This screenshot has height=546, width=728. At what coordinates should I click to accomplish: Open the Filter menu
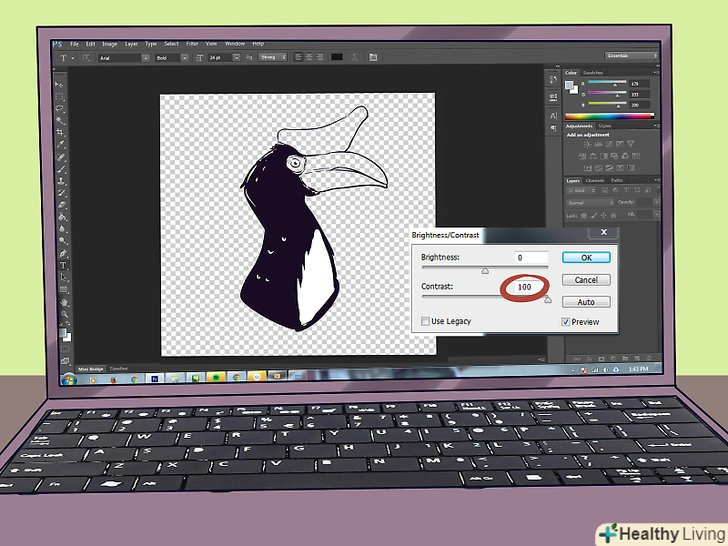coord(190,44)
